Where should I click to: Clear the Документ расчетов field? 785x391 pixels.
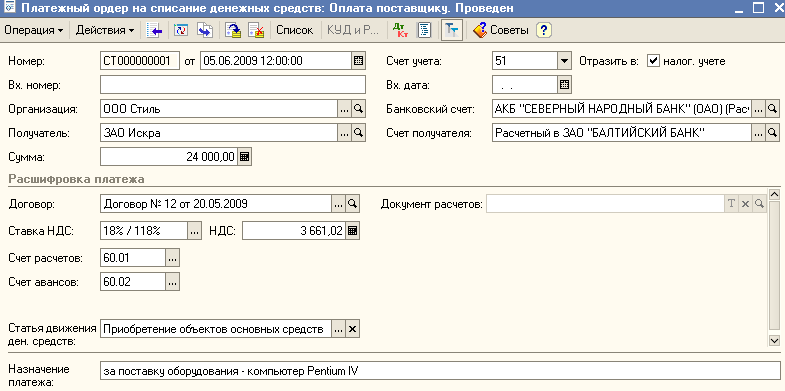click(745, 204)
